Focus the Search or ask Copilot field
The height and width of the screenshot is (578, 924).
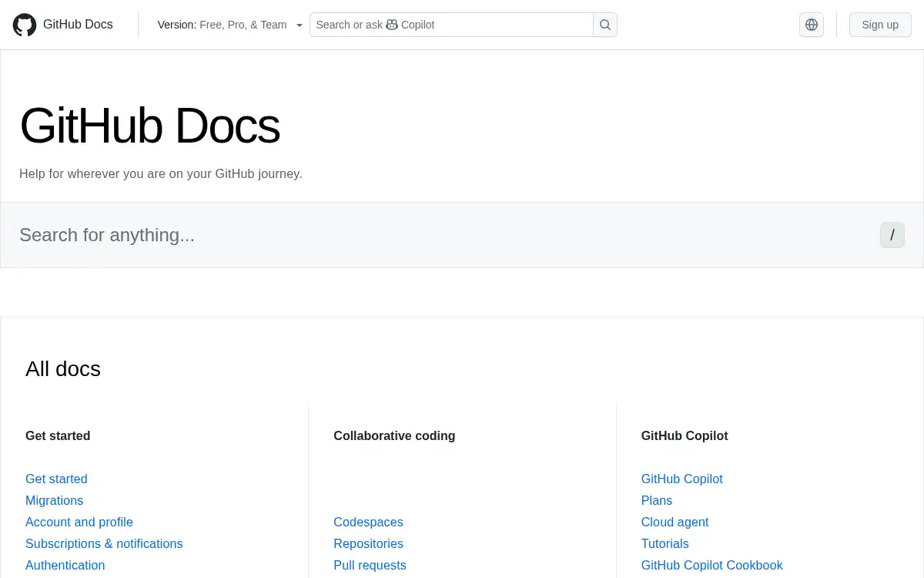[x=451, y=25]
